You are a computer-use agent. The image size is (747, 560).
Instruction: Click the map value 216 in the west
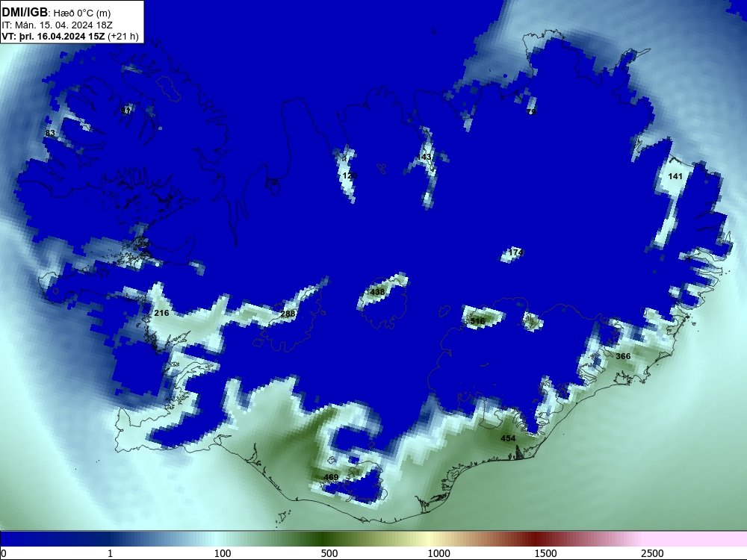(161, 313)
